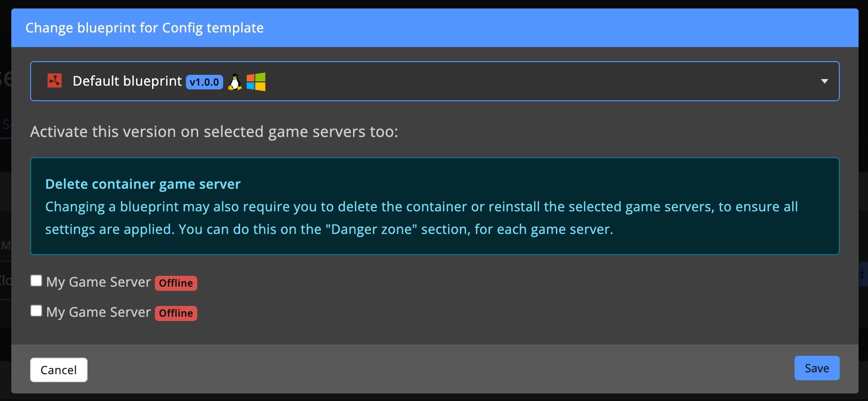Image resolution: width=868 pixels, height=401 pixels.
Task: Open the Default blueprint dropdown
Action: pos(434,81)
